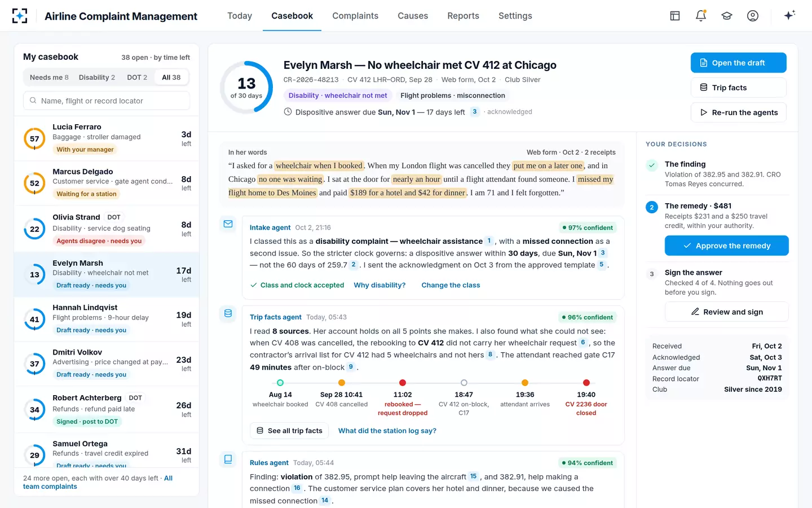Click Review and sign

[x=726, y=312]
